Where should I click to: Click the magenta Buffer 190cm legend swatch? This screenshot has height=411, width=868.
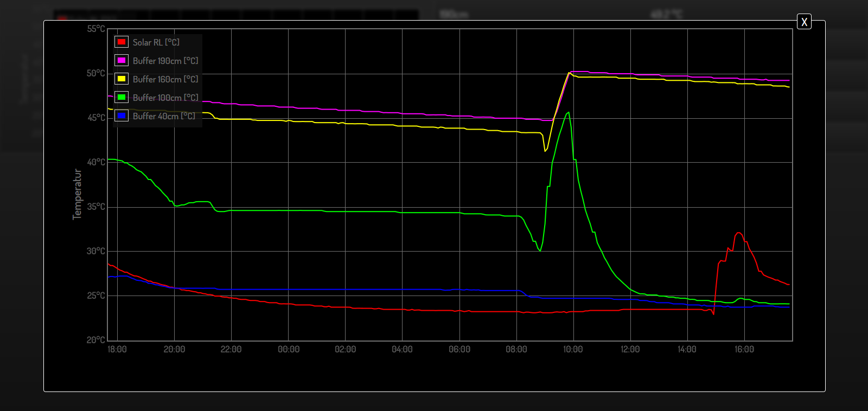122,61
